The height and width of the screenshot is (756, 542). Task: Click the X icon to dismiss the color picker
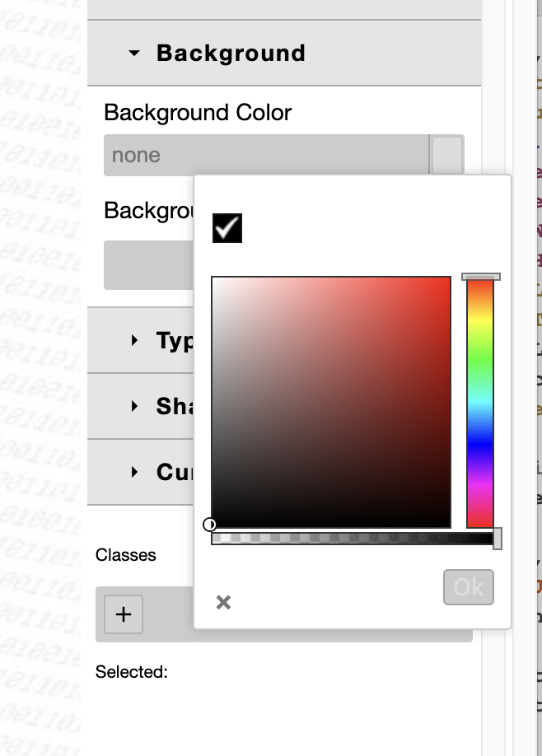point(222,602)
